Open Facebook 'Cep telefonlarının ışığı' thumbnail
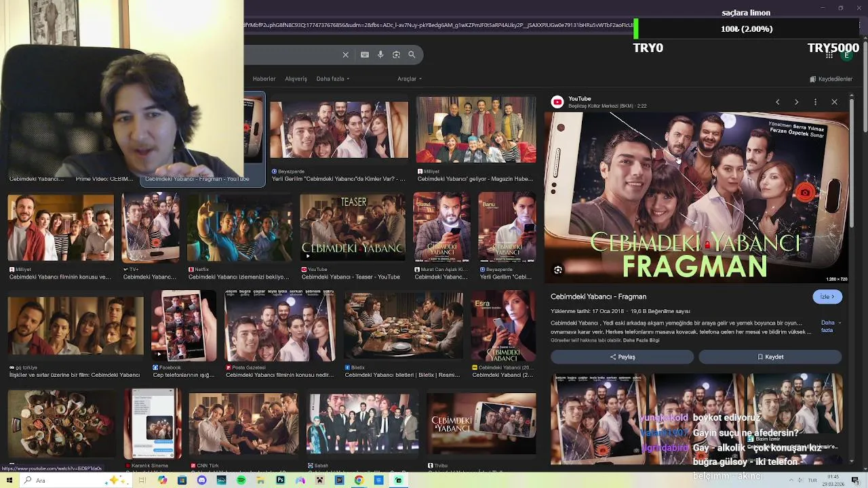Viewport: 868px width, 488px height. coord(184,326)
